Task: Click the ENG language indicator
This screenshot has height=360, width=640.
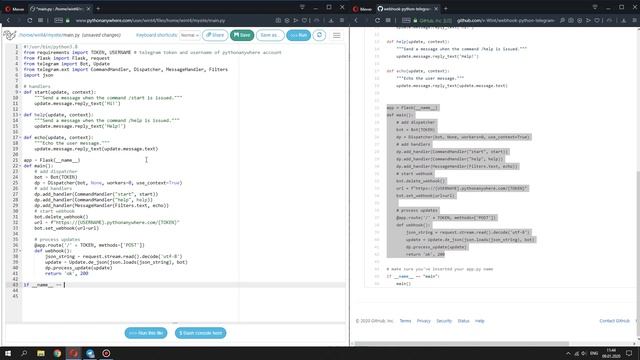Action: tap(594, 353)
